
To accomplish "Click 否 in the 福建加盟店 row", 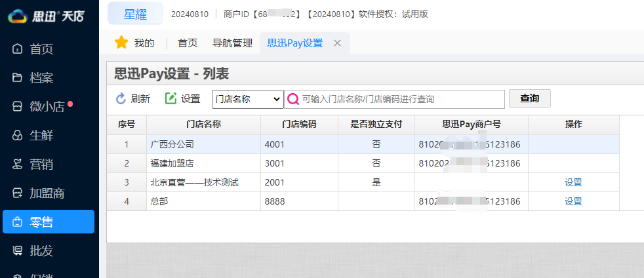I will 376,163.
